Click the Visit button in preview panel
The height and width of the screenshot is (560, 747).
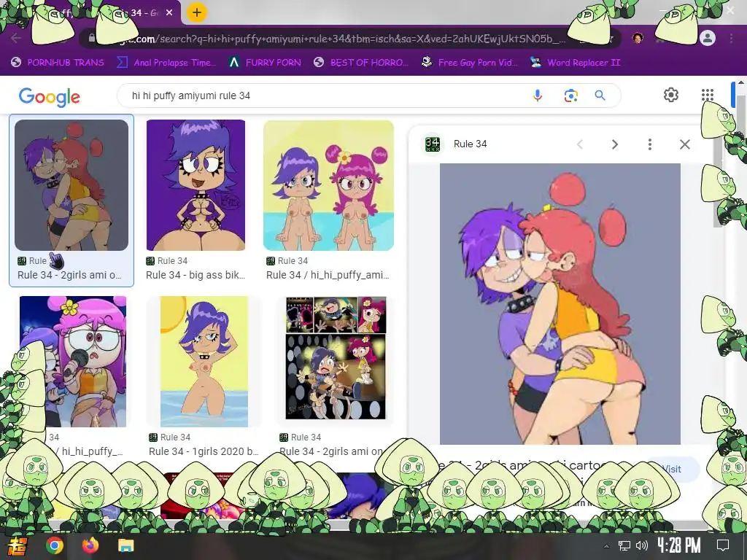672,469
